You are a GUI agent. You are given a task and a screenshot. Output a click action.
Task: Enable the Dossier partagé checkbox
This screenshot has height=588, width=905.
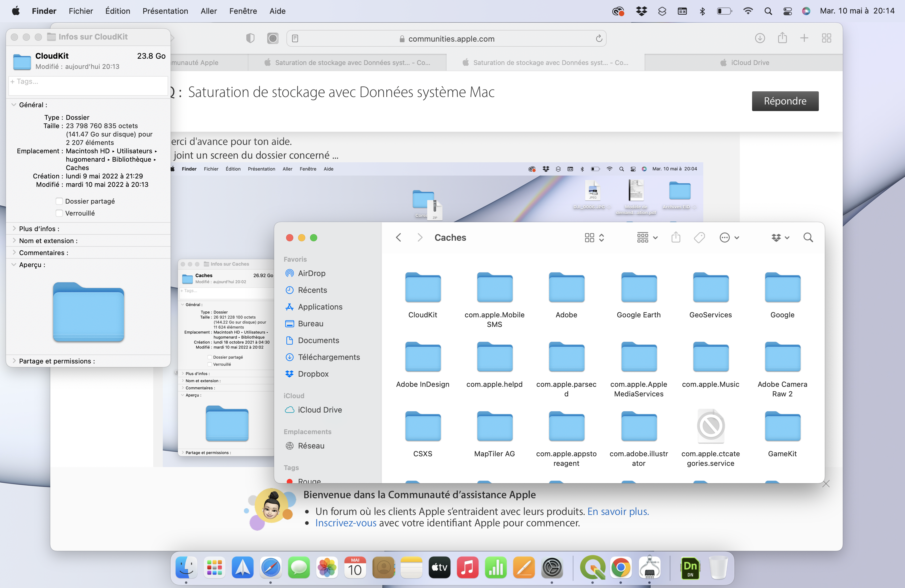tap(59, 201)
